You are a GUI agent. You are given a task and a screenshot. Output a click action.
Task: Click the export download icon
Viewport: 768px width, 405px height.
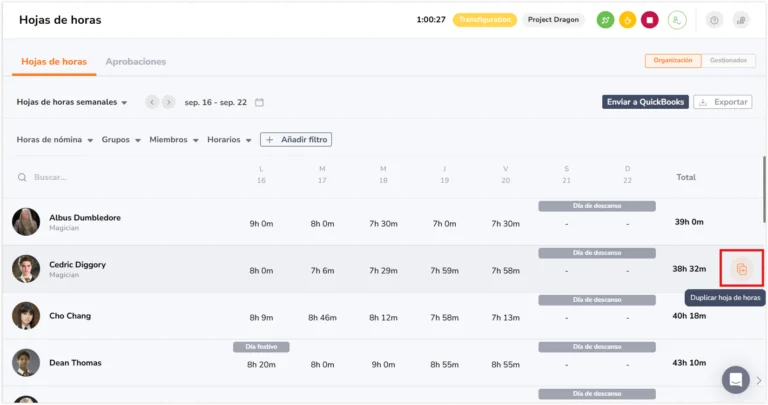703,102
